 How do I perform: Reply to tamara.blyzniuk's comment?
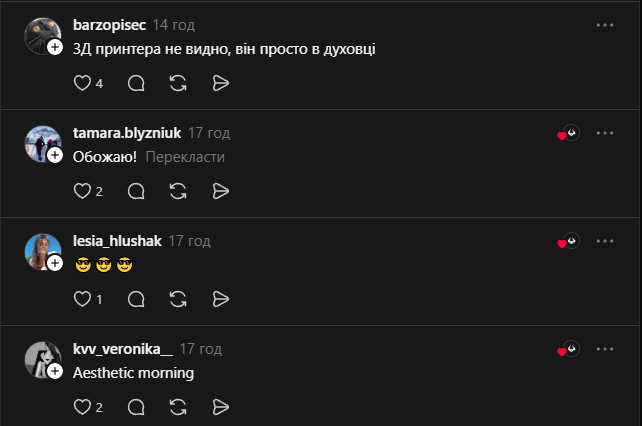pyautogui.click(x=137, y=191)
